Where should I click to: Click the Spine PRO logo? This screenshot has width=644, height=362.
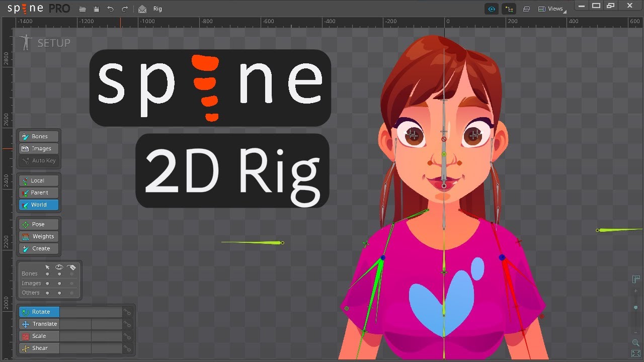tap(38, 9)
